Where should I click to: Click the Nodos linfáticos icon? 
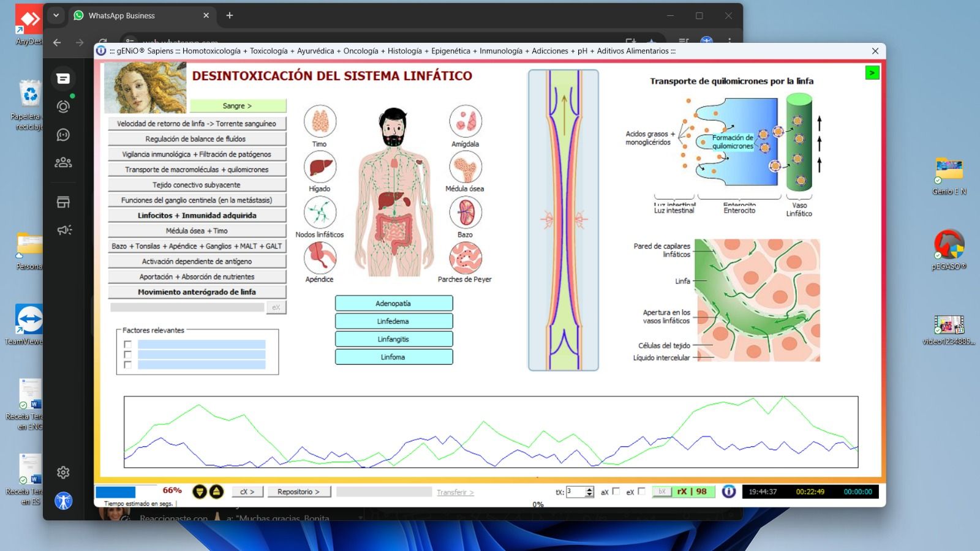(320, 212)
